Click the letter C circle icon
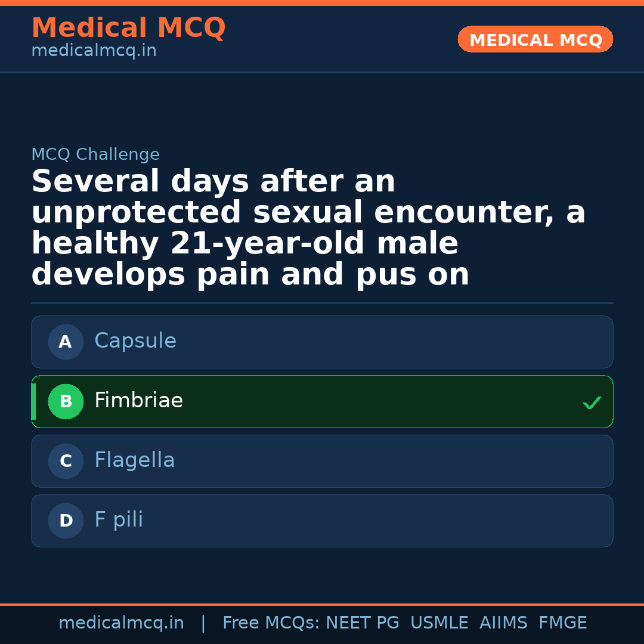644x644 pixels. 66,462
